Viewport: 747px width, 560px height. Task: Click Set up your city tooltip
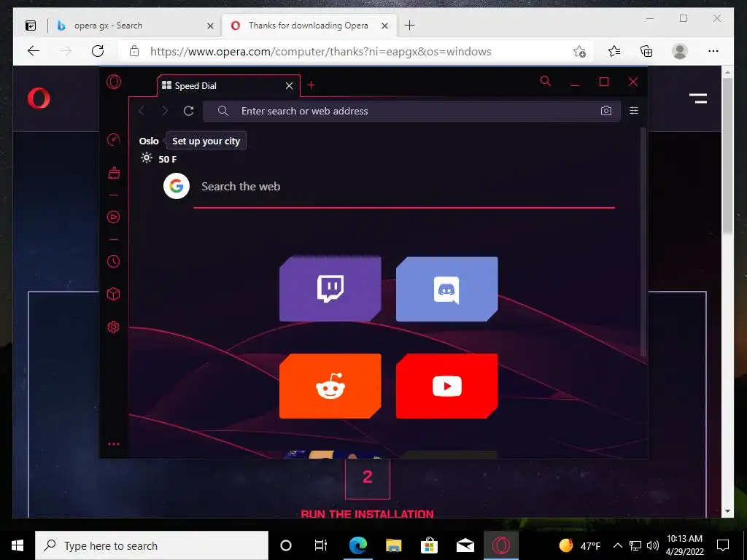coord(206,141)
